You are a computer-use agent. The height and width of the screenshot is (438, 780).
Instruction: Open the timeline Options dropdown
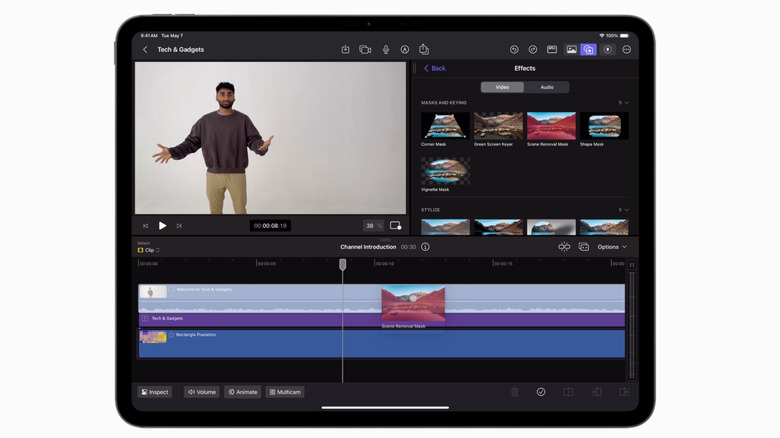point(612,247)
